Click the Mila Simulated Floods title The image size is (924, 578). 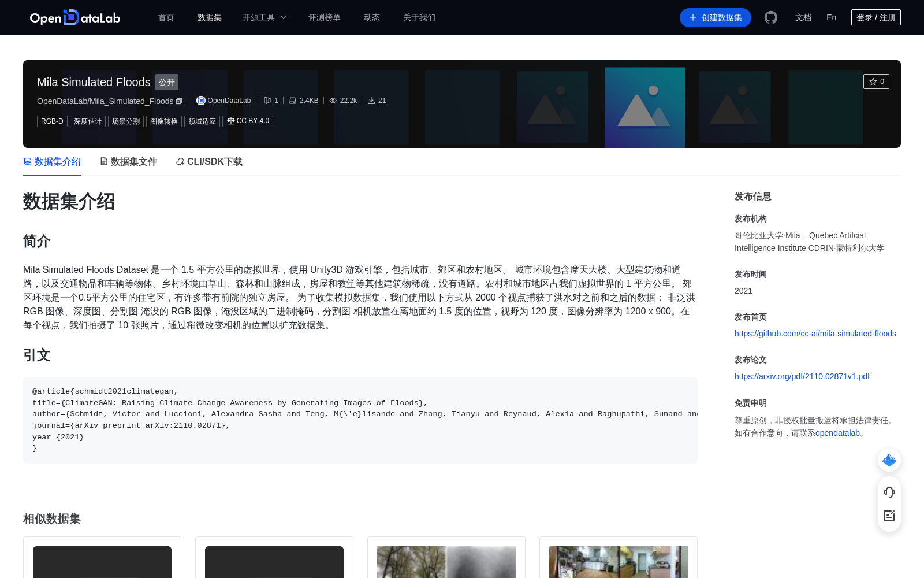click(94, 82)
